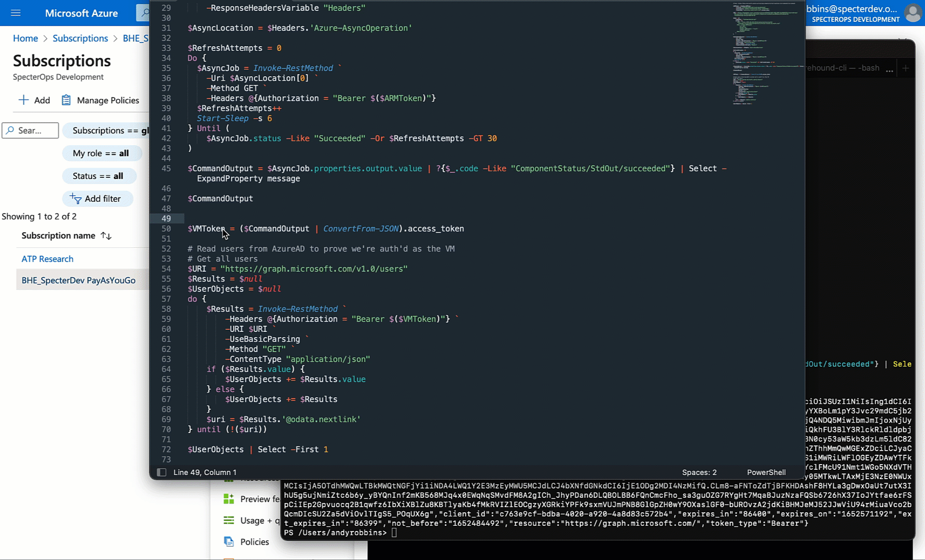
Task: Click the SpecterOps Development subtitle
Action: pos(58,77)
